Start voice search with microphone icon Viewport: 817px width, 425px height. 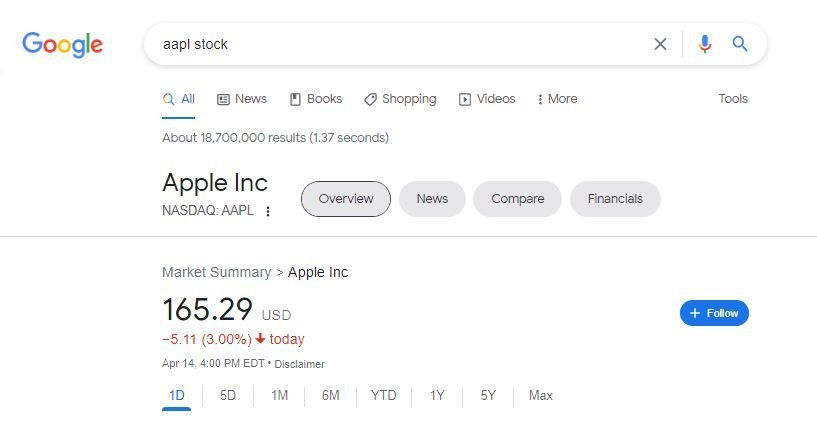tap(704, 44)
